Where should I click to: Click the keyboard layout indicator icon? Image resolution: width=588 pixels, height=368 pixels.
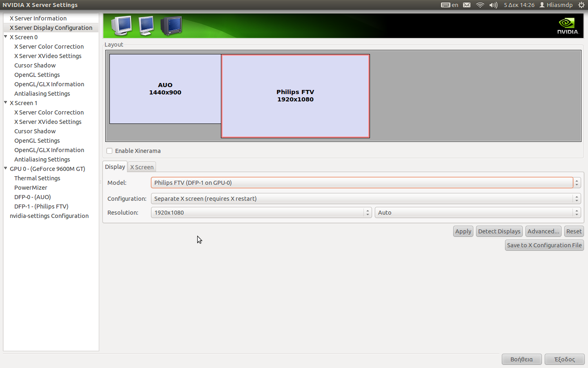point(445,5)
